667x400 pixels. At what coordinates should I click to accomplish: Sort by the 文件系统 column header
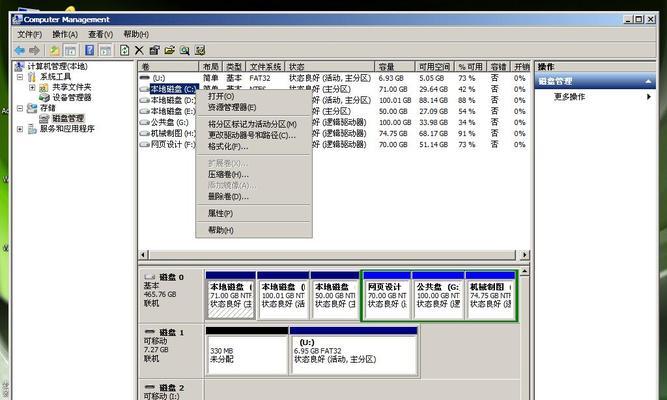tap(265, 67)
